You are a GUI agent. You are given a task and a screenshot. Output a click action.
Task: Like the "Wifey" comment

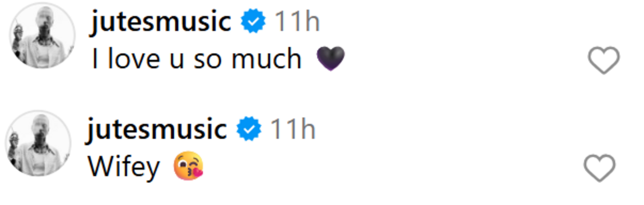(x=600, y=168)
